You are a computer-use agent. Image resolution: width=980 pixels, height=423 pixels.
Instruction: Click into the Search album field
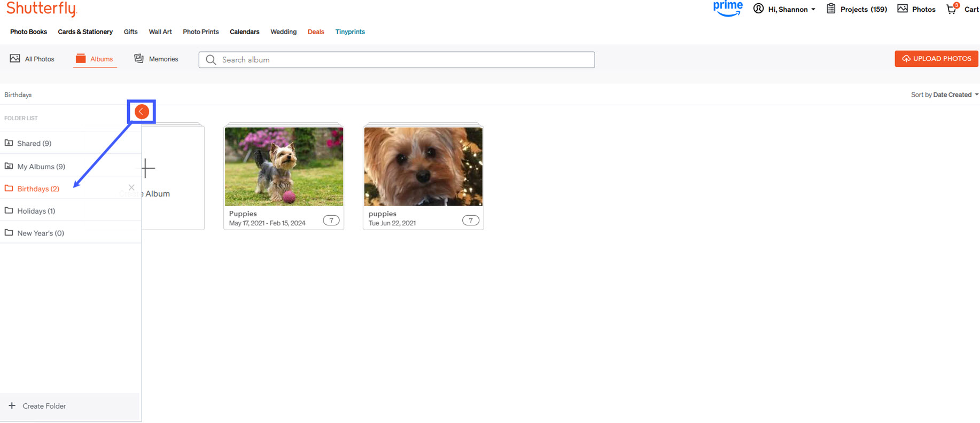(396, 60)
